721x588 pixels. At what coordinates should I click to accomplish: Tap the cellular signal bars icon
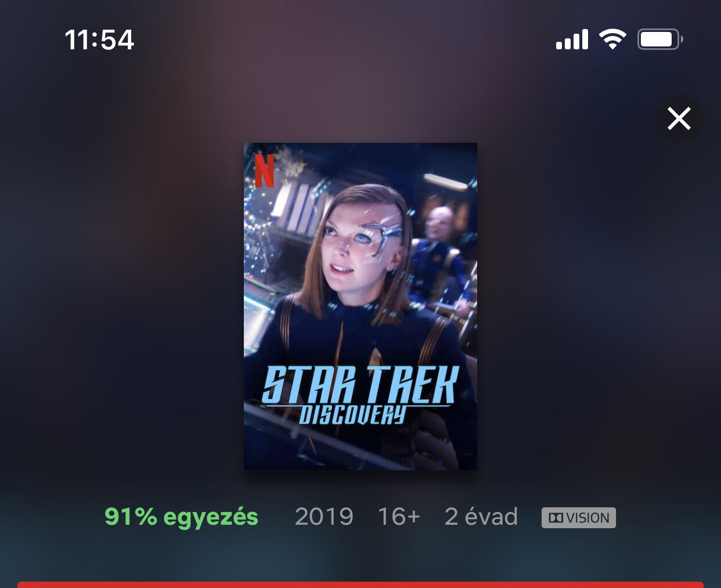point(572,39)
